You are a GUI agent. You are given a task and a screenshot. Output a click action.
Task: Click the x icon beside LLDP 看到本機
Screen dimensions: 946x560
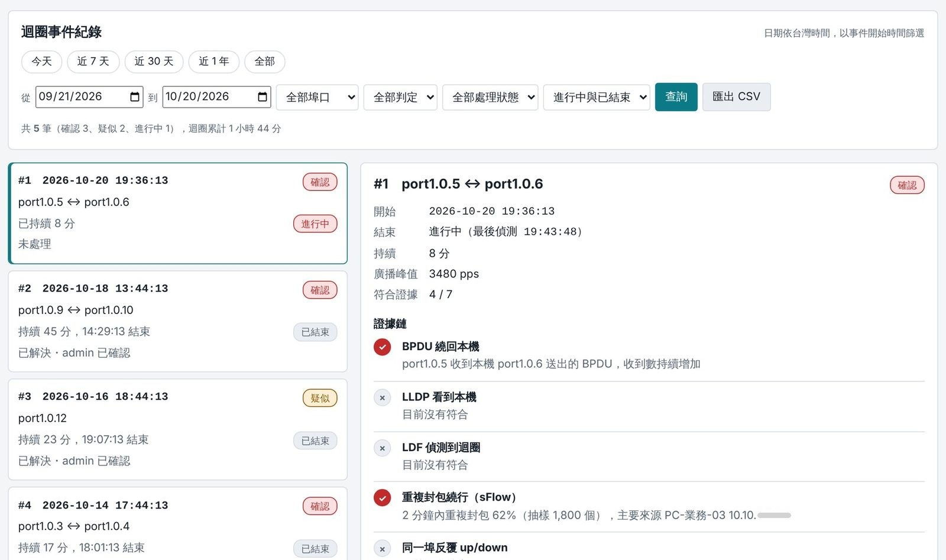tap(383, 398)
